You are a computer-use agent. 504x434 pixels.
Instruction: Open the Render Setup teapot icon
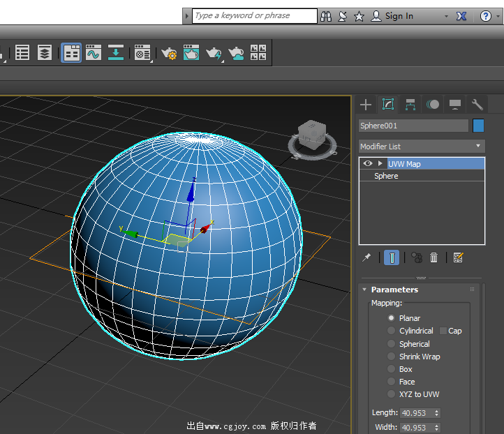169,52
